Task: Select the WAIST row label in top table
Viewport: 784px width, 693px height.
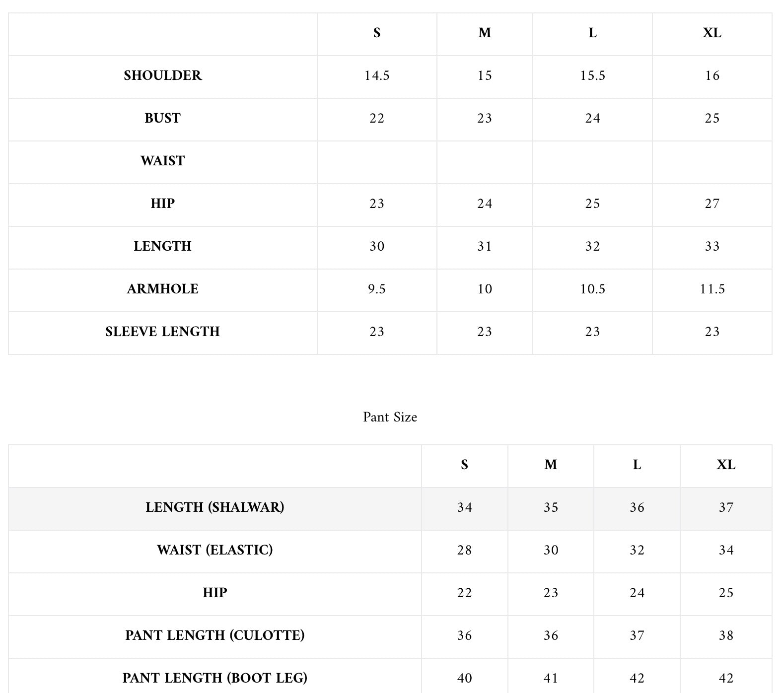Action: tap(162, 161)
